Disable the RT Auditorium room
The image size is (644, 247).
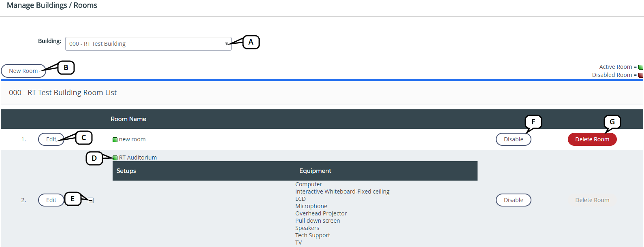pos(513,200)
